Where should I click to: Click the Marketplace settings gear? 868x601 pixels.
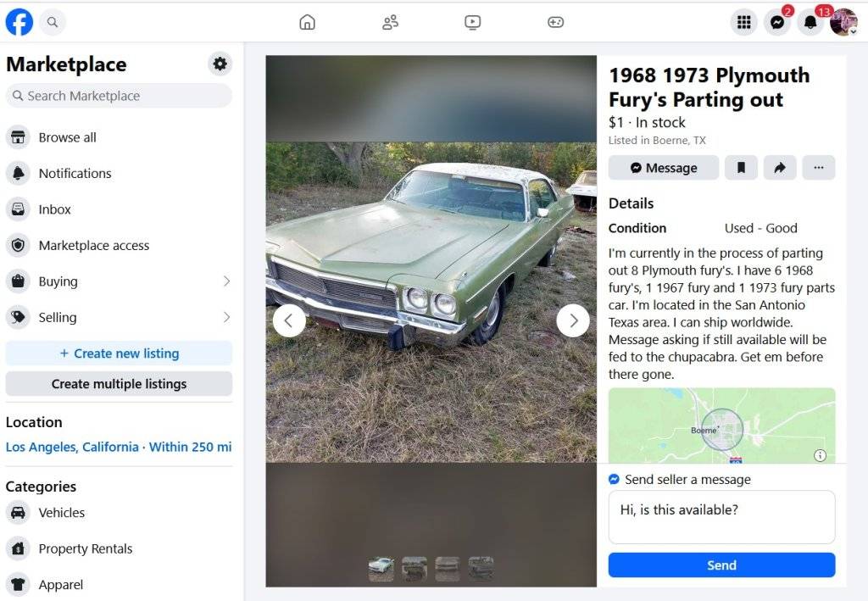coord(220,64)
